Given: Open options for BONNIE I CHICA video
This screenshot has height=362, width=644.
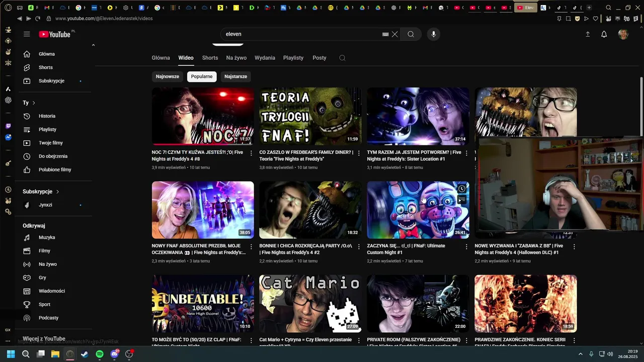Looking at the screenshot, I should point(359,246).
